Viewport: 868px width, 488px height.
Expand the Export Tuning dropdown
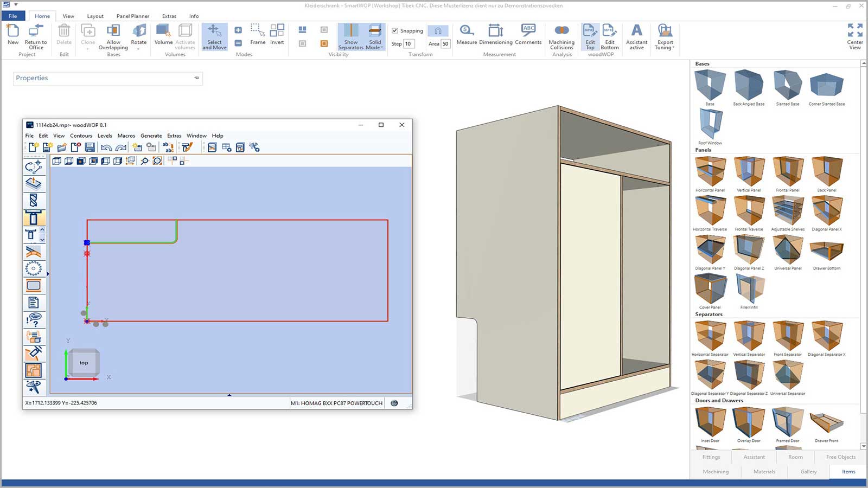click(665, 37)
